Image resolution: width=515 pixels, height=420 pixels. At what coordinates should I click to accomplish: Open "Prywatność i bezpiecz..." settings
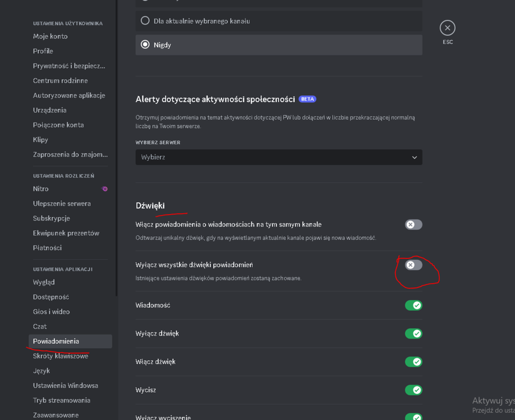69,66
